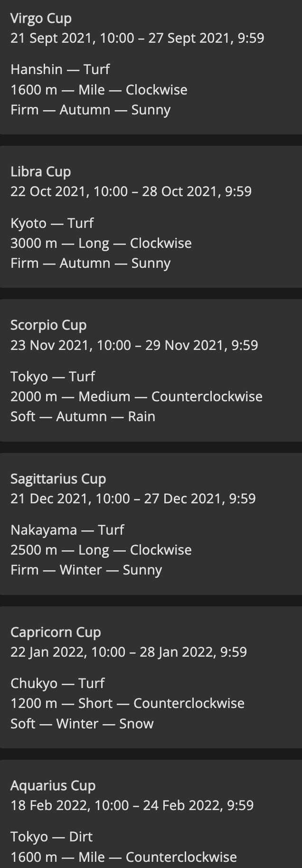
Task: Open the Aquarius Cup title
Action: (53, 786)
